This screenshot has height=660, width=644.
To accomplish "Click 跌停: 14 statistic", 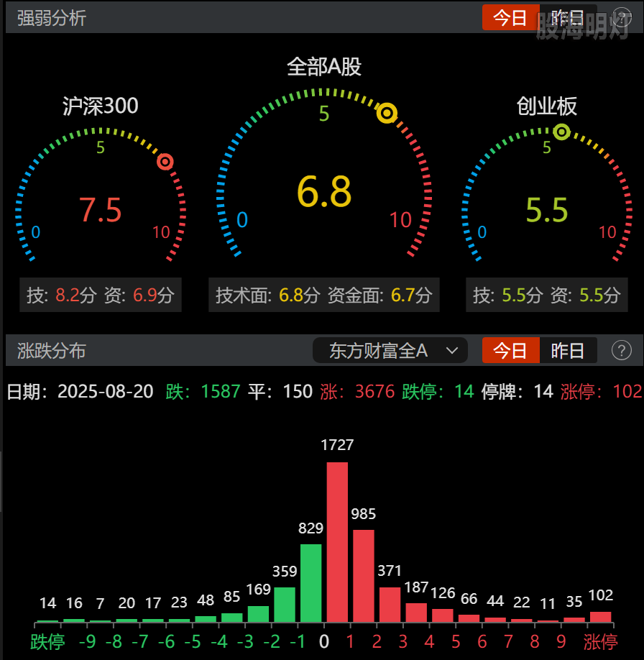I will click(x=438, y=391).
